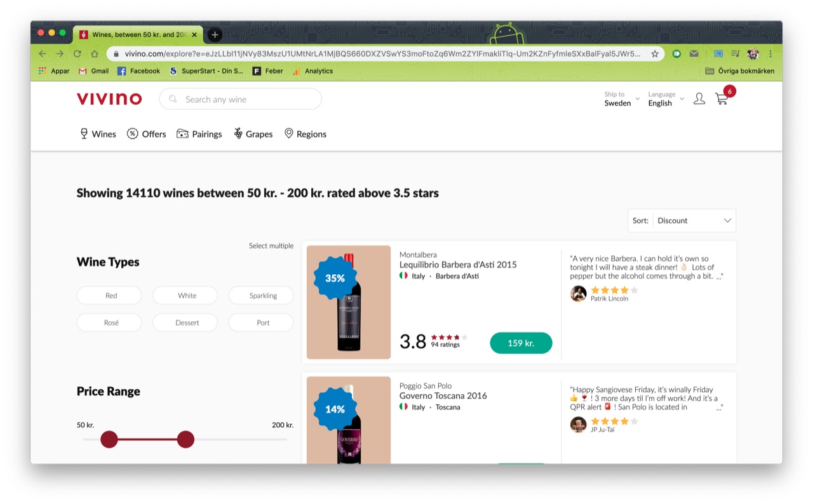Click the Lequilibrio Barbera d'Asti bottle image
The width and height of the screenshot is (813, 504).
tap(349, 303)
